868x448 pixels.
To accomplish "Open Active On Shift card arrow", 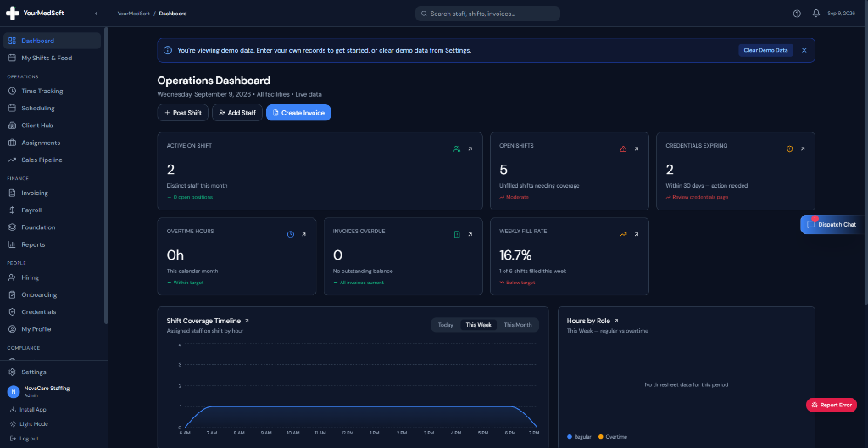I will click(x=470, y=148).
